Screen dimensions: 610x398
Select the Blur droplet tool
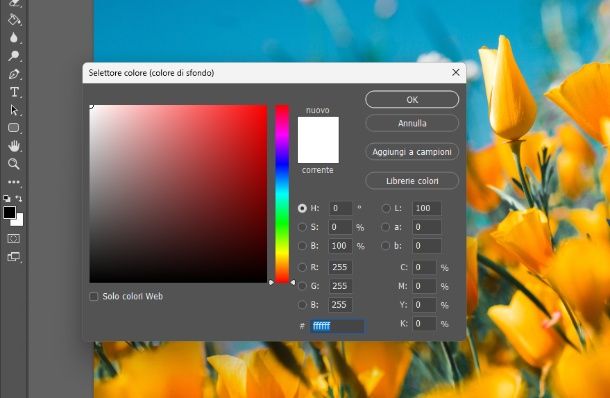point(14,38)
